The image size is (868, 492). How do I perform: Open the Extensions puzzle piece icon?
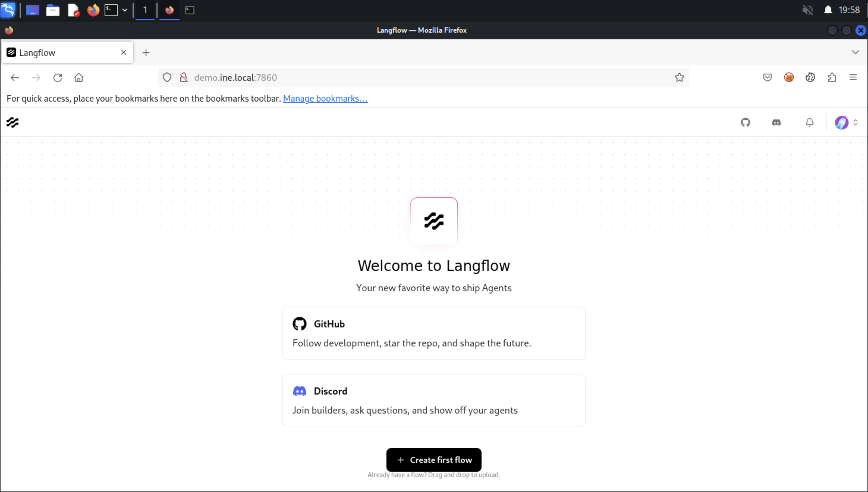832,77
